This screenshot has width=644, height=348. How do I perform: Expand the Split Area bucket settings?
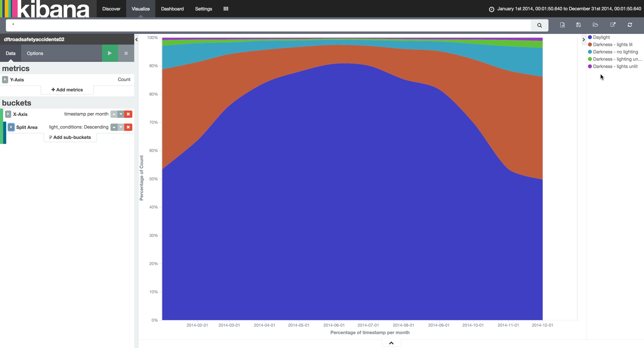(x=11, y=127)
